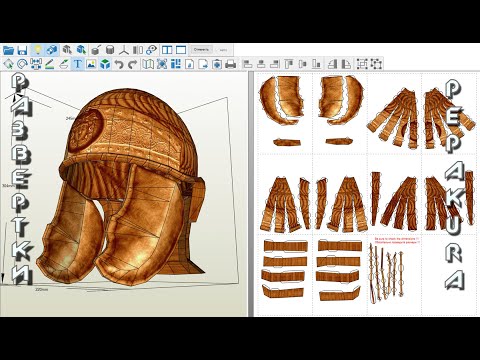Align selected parts to the top
This screenshot has width=480, height=360.
(x=289, y=64)
